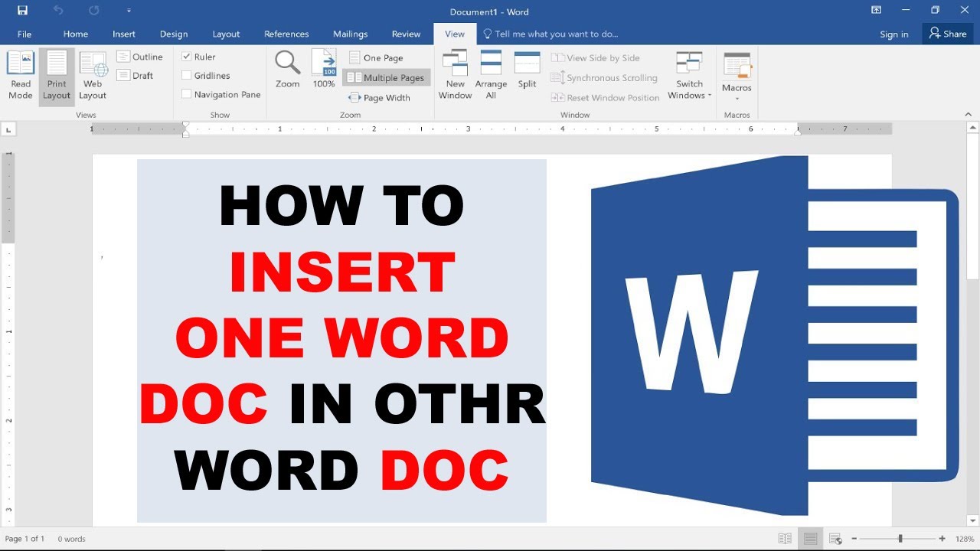
Task: Open the Review tab
Action: (x=406, y=34)
